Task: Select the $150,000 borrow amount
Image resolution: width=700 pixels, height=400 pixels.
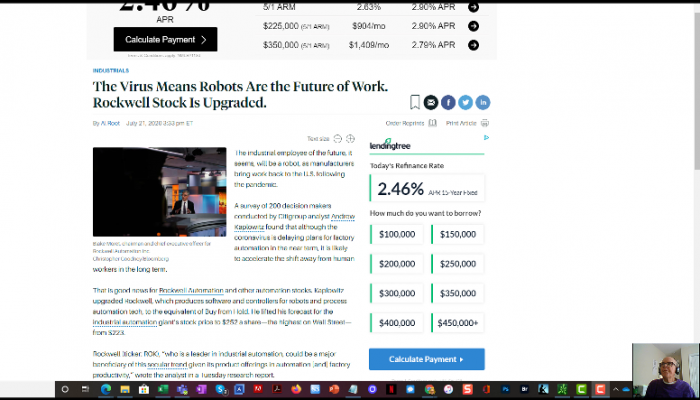Action: pos(458,234)
